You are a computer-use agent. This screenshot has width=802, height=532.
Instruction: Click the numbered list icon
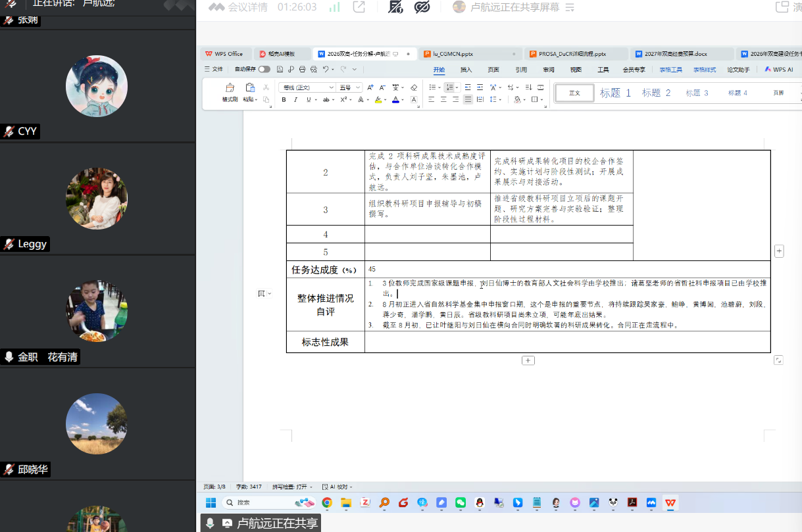coord(449,87)
